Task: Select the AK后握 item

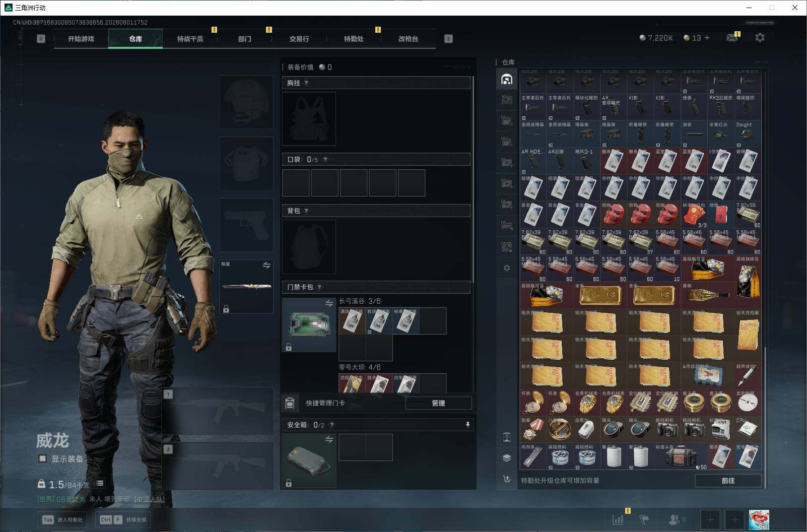Action: 560,161
